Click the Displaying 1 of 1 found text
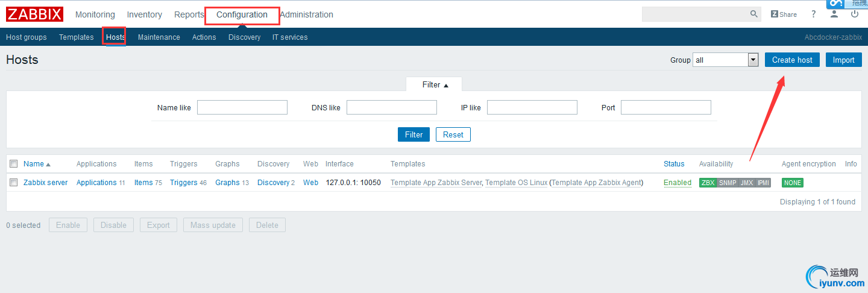 click(x=817, y=202)
